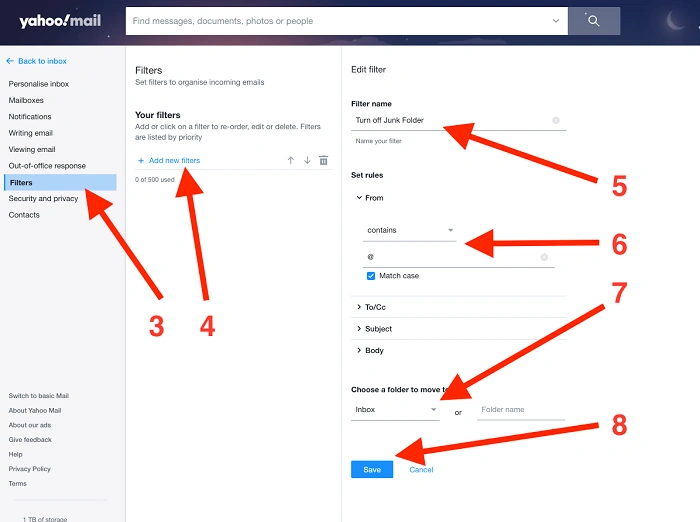Image resolution: width=700 pixels, height=522 pixels.
Task: Move filter up with the up arrow
Action: (291, 160)
